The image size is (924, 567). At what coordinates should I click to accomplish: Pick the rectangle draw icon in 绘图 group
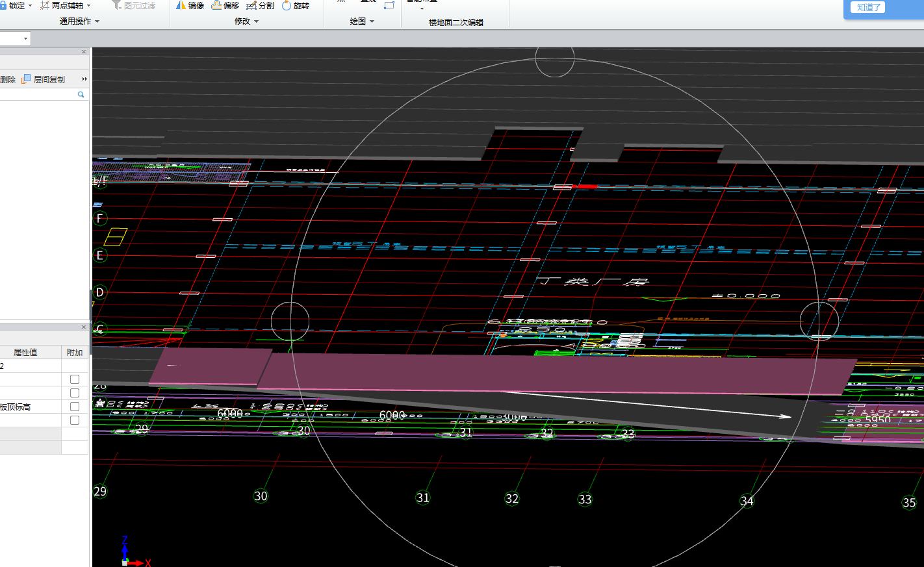(389, 5)
